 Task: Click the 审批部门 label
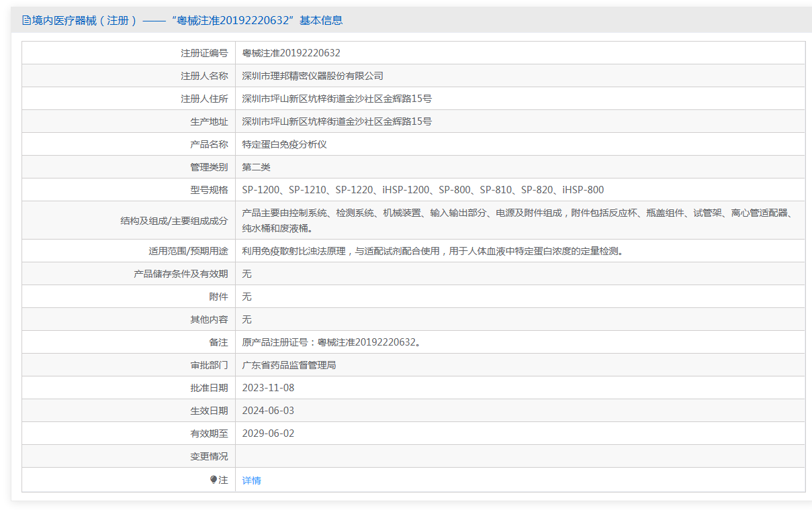point(209,365)
